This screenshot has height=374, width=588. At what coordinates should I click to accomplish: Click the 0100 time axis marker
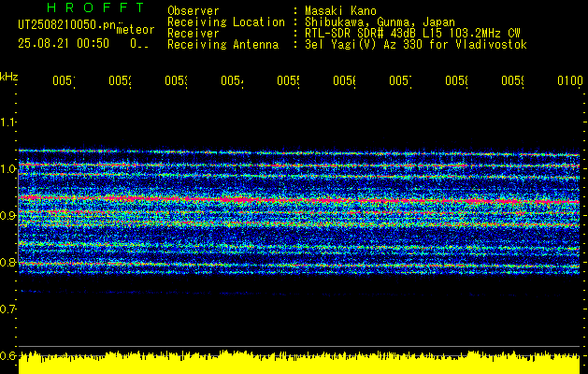pos(570,81)
